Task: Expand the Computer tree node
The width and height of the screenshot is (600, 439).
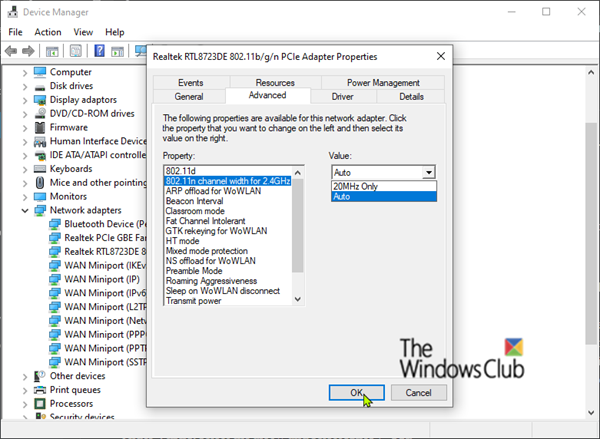Action: point(25,72)
